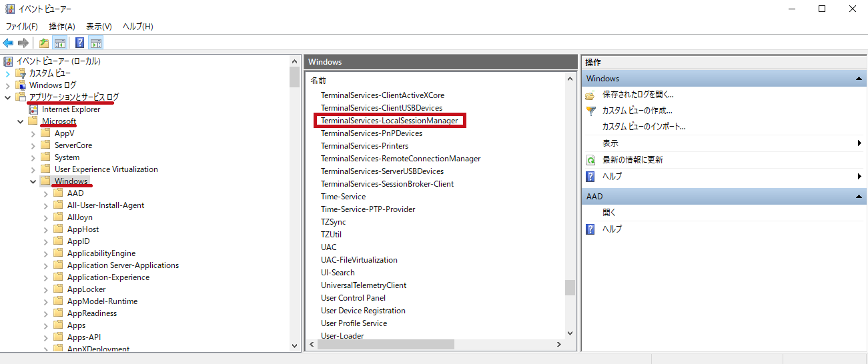Click the Back arrow toolbar icon

(x=8, y=43)
